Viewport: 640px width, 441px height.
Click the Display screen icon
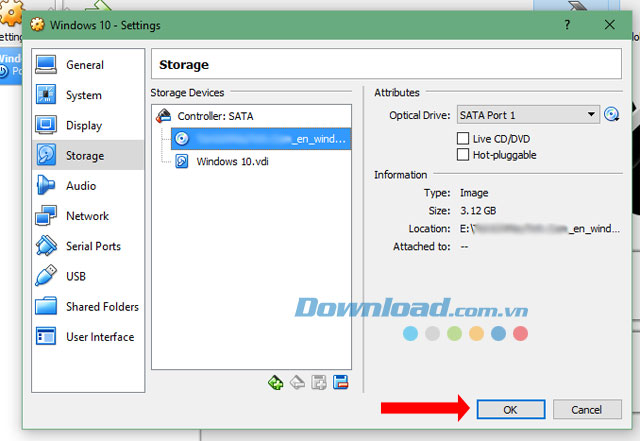tap(46, 125)
